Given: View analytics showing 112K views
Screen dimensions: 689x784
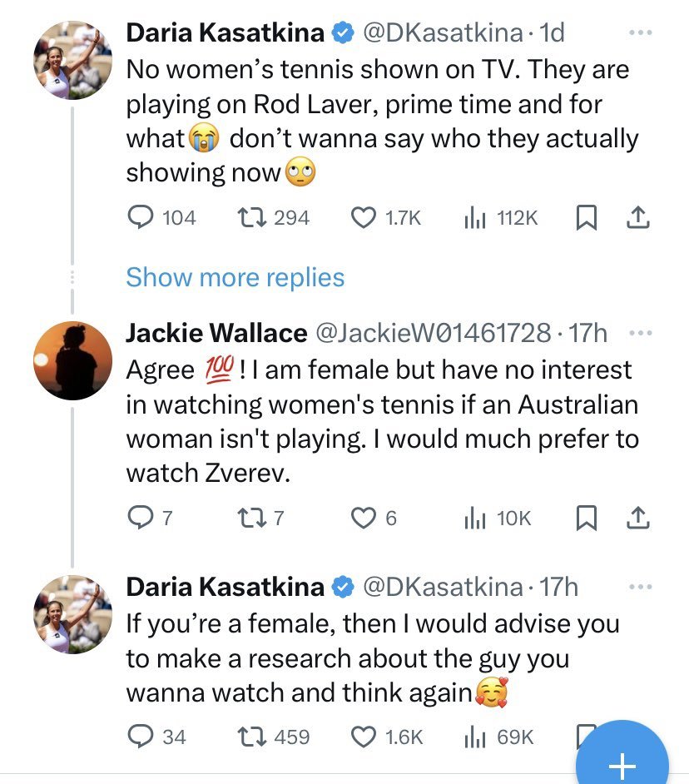Looking at the screenshot, I should [x=473, y=218].
